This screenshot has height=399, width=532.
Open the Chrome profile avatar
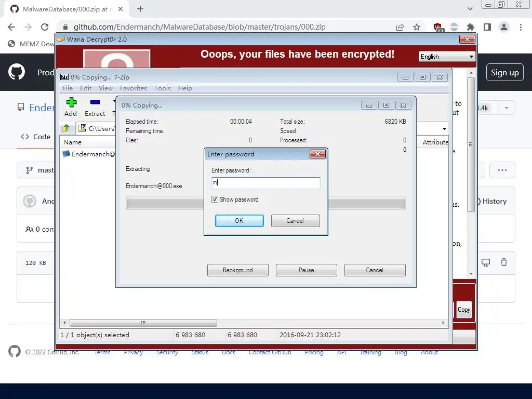point(504,27)
